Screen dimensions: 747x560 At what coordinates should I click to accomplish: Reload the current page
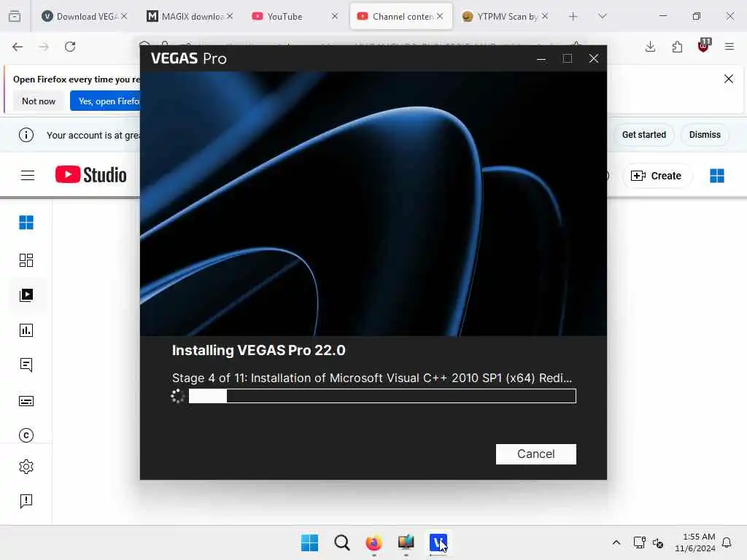[70, 47]
